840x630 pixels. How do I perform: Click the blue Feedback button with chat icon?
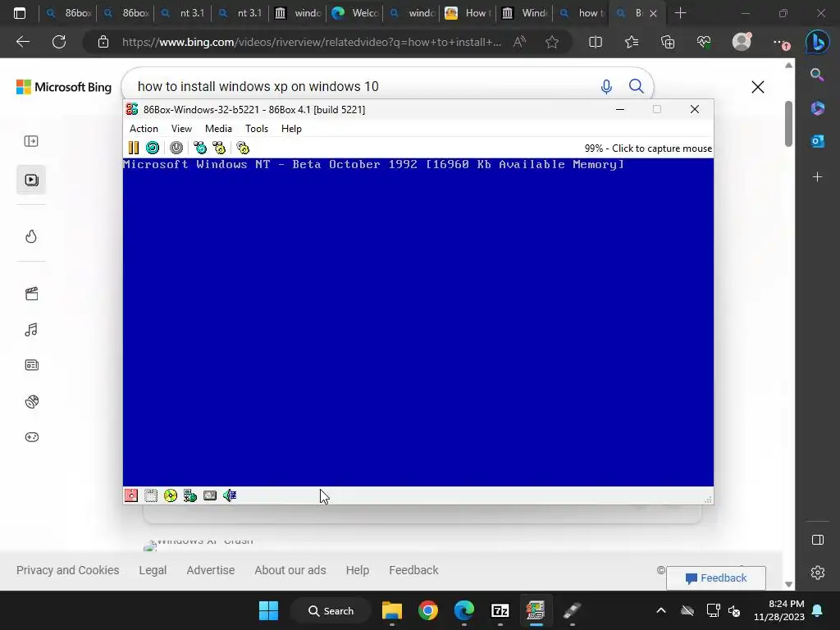click(x=715, y=578)
